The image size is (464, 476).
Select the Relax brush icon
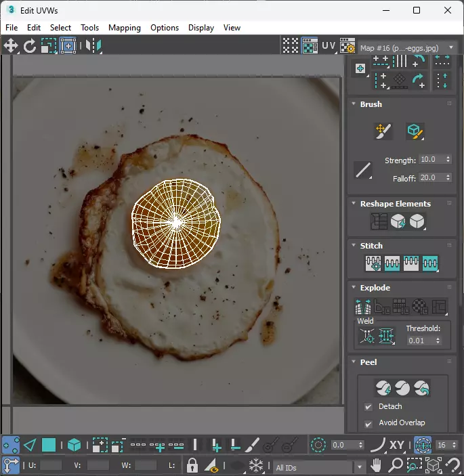click(x=415, y=131)
